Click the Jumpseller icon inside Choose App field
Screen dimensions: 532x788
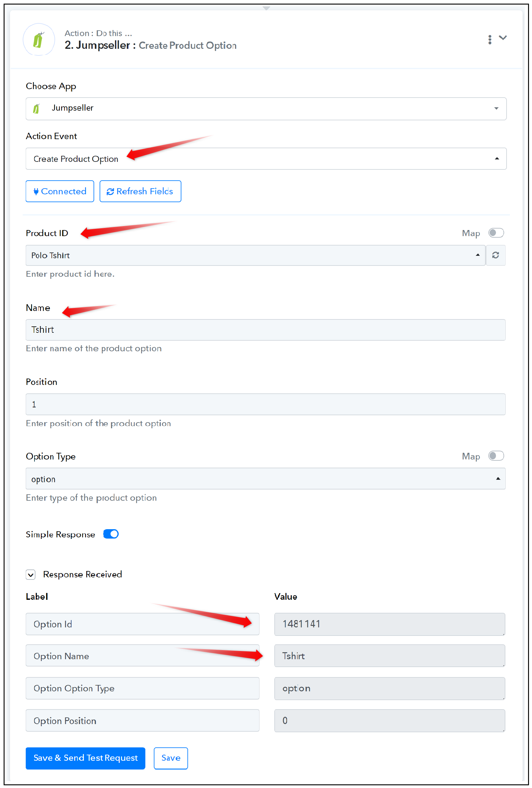pos(37,109)
